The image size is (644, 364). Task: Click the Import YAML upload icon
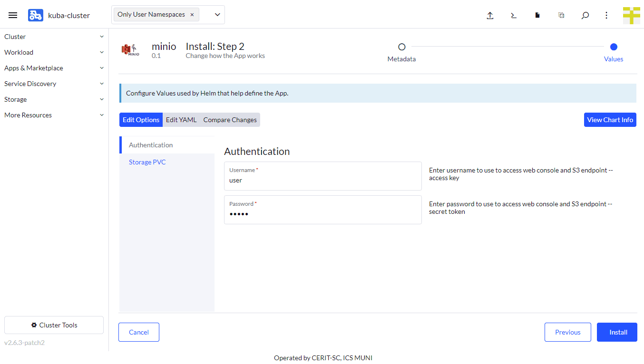[490, 15]
